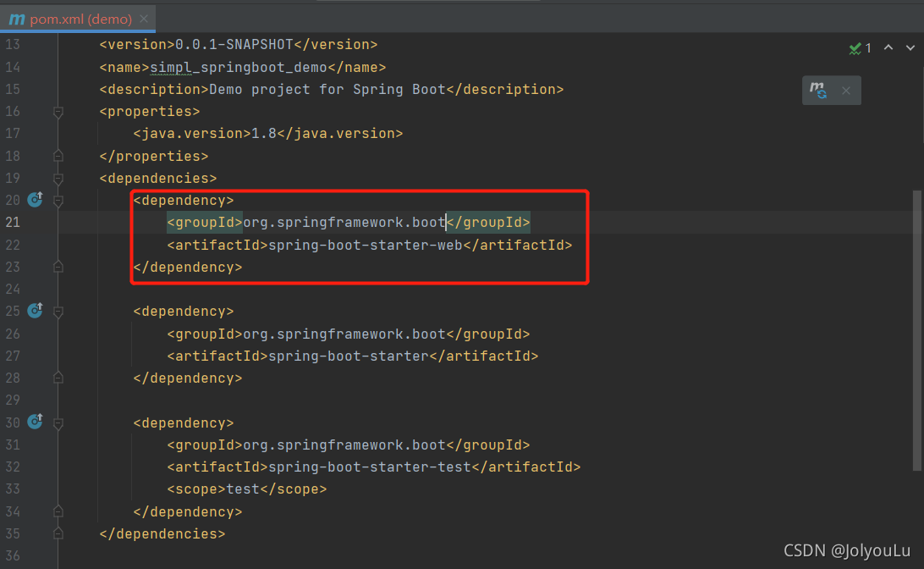Fold the dependency end marker on line 34
The width and height of the screenshot is (924, 569).
point(58,511)
